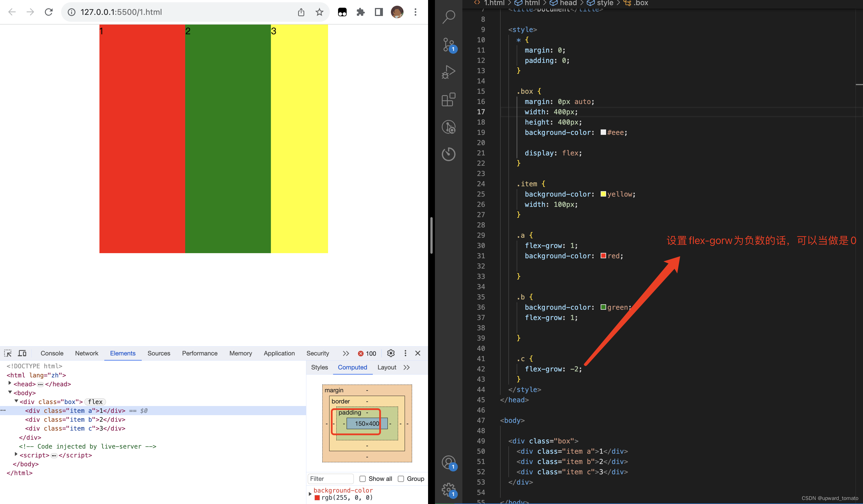
Task: Click the Network panel tab
Action: pyautogui.click(x=86, y=353)
